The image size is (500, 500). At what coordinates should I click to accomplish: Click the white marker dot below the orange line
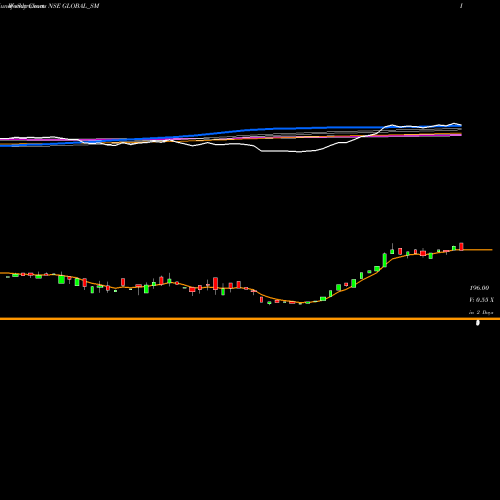[x=478, y=323]
